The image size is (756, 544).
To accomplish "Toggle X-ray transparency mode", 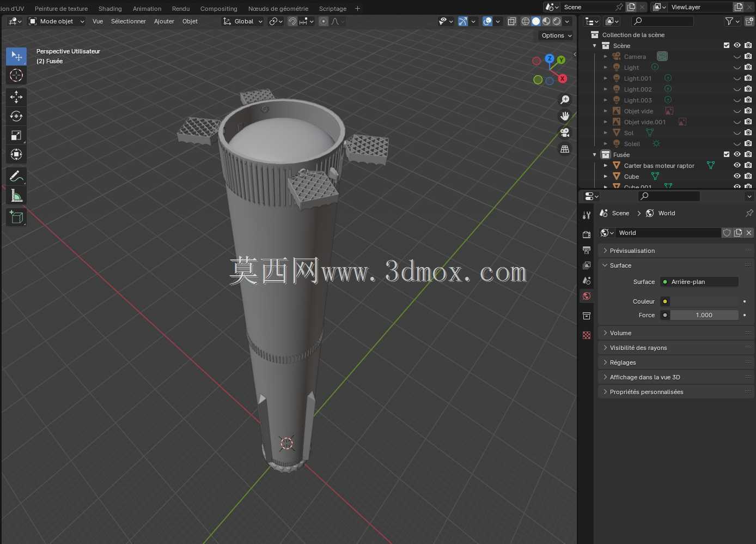I will (x=511, y=21).
